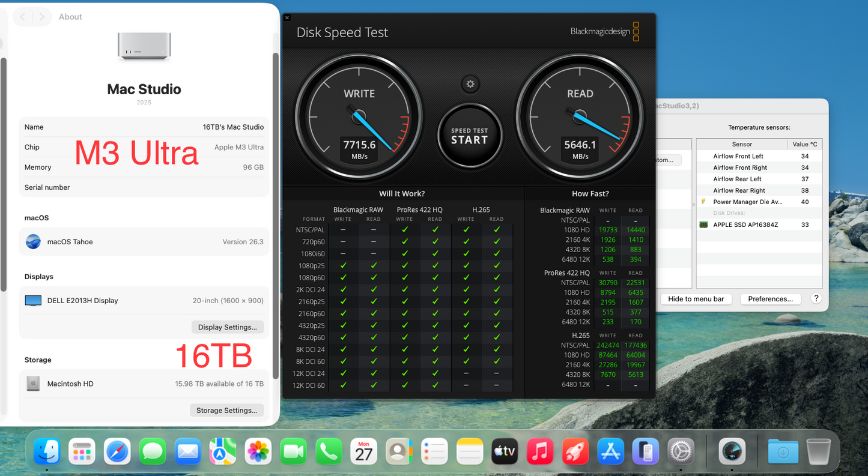868x476 pixels.
Task: Open Photos from the Dock
Action: coord(258,451)
